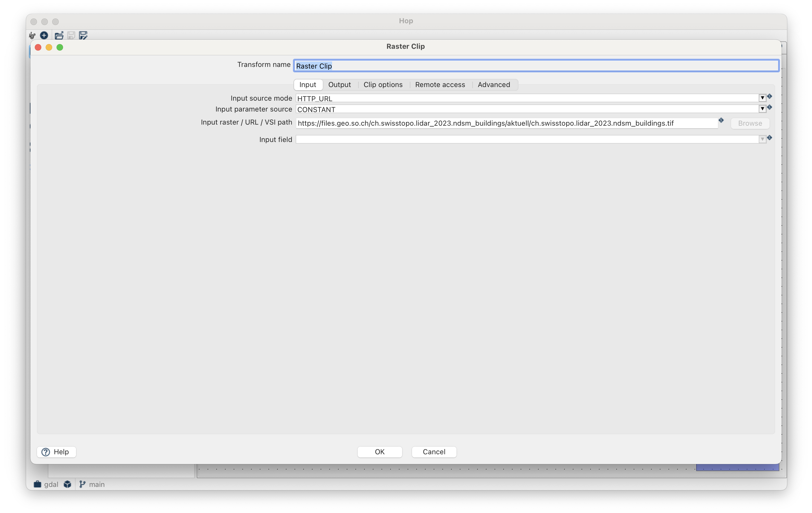Click the Hop logo icon in the toolbar
The image size is (812, 513).
32,35
